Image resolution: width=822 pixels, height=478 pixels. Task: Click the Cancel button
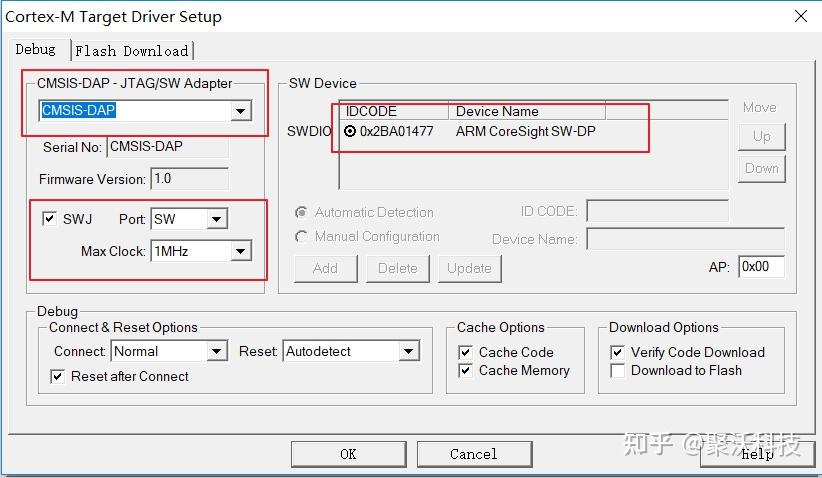[473, 454]
